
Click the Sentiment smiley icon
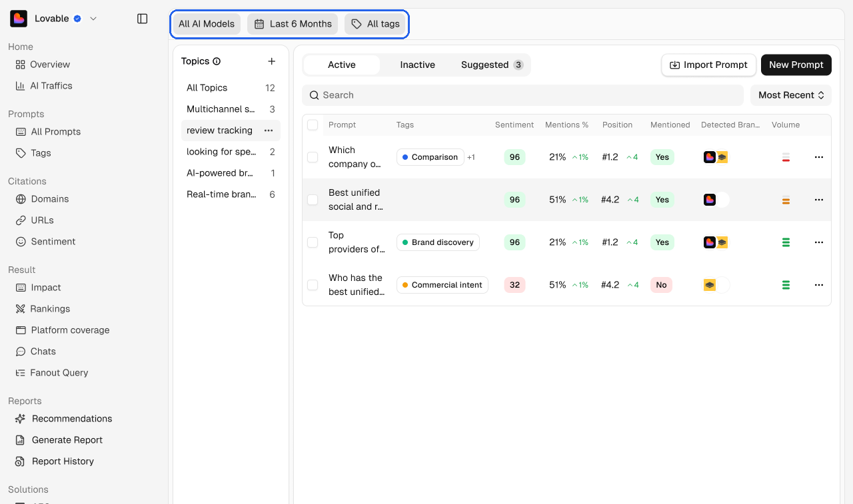click(x=21, y=242)
